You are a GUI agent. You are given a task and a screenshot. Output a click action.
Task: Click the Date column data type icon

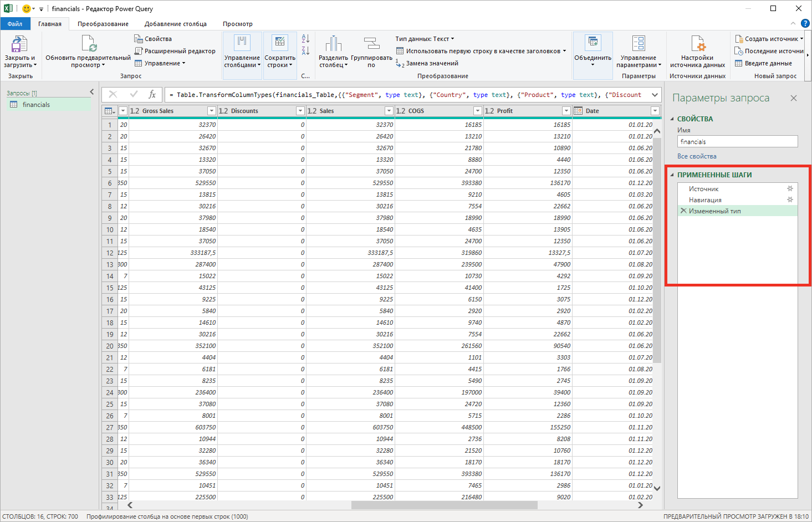[578, 111]
